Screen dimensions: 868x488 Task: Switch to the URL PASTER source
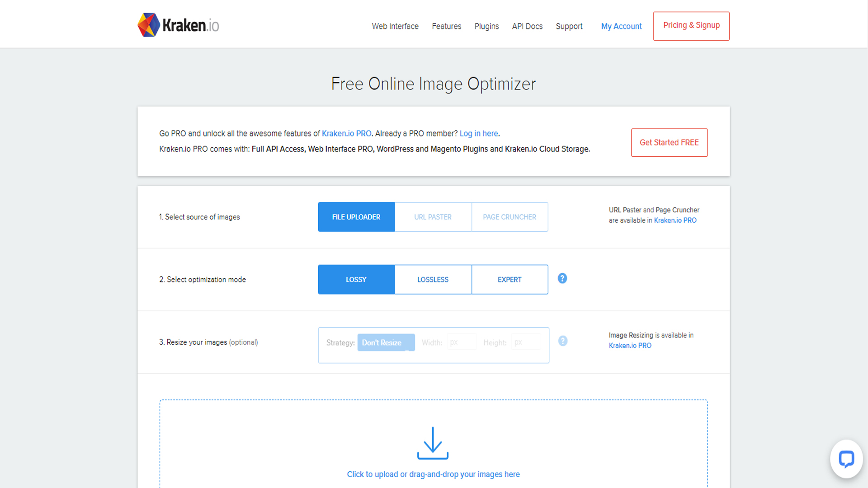point(433,217)
